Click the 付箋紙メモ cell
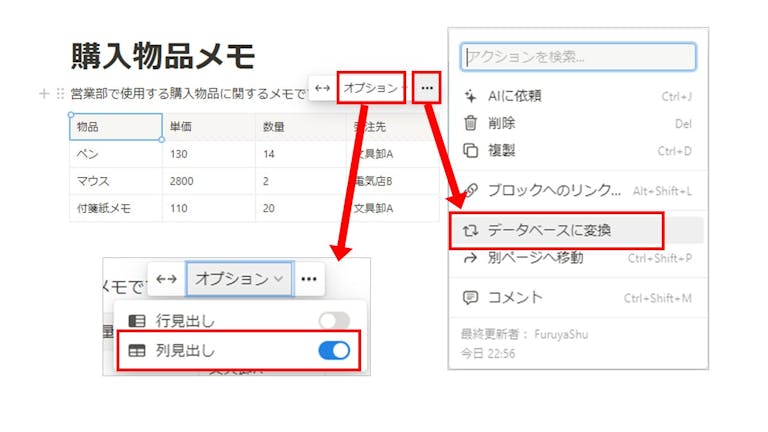 pos(116,208)
